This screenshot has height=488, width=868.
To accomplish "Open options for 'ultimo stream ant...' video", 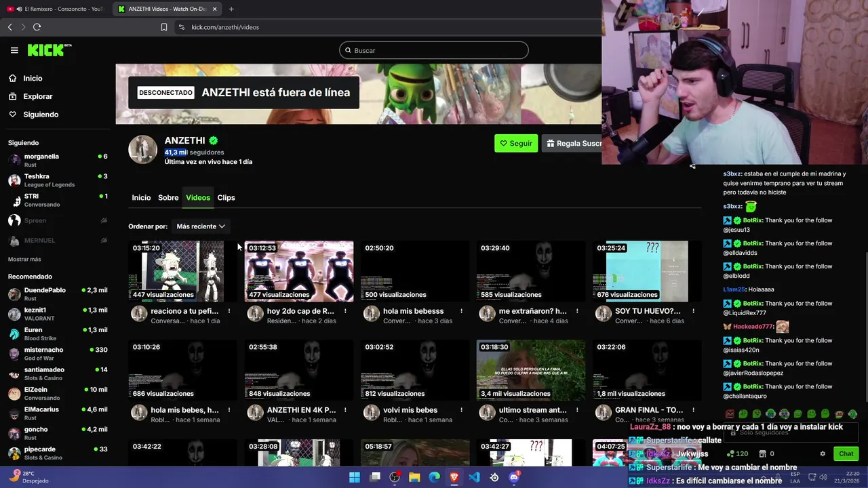I will click(577, 410).
